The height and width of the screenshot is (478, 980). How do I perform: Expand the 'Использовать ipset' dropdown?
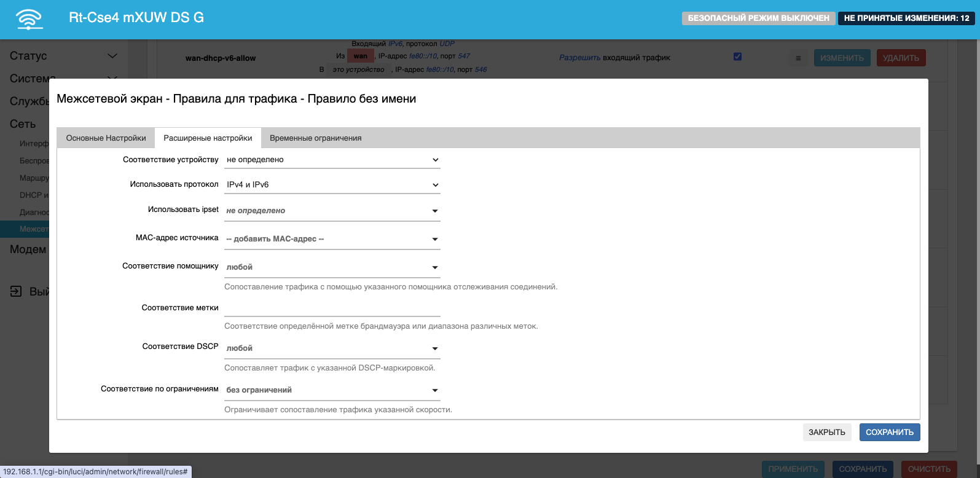tap(332, 211)
